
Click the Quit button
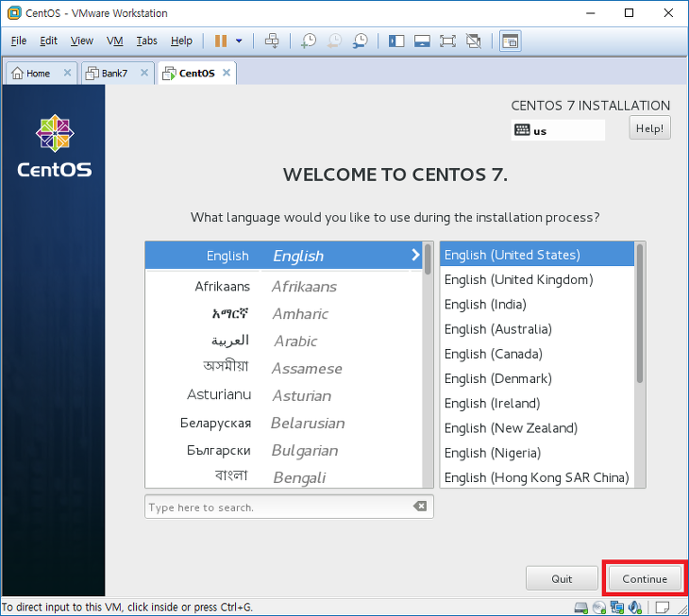coord(562,578)
